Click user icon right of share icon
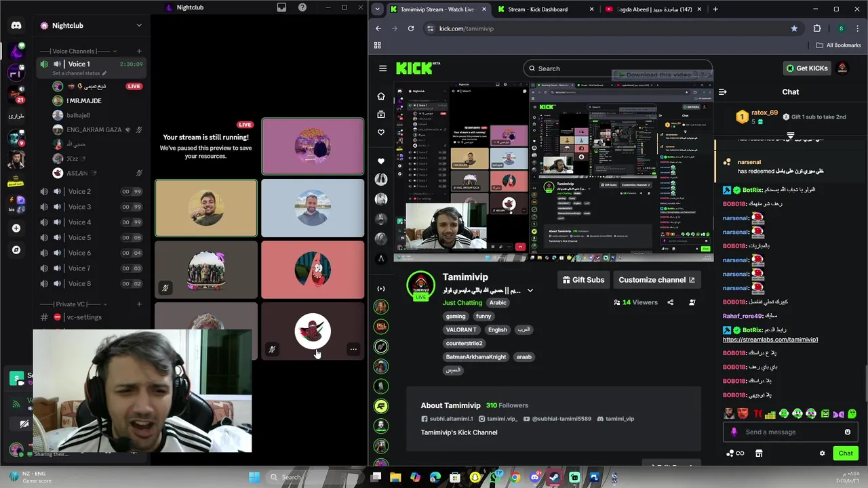The height and width of the screenshot is (488, 868). pyautogui.click(x=692, y=302)
